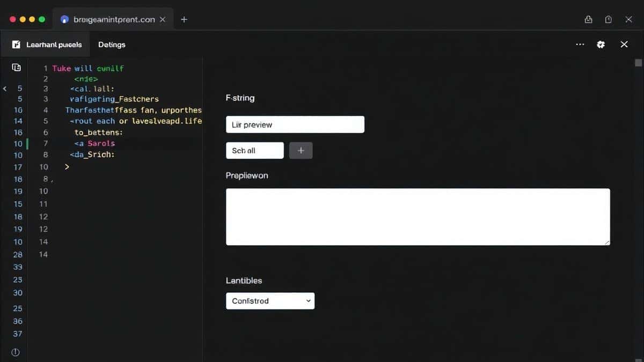The height and width of the screenshot is (362, 644).
Task: Open a new browser tab
Action: [x=184, y=19]
